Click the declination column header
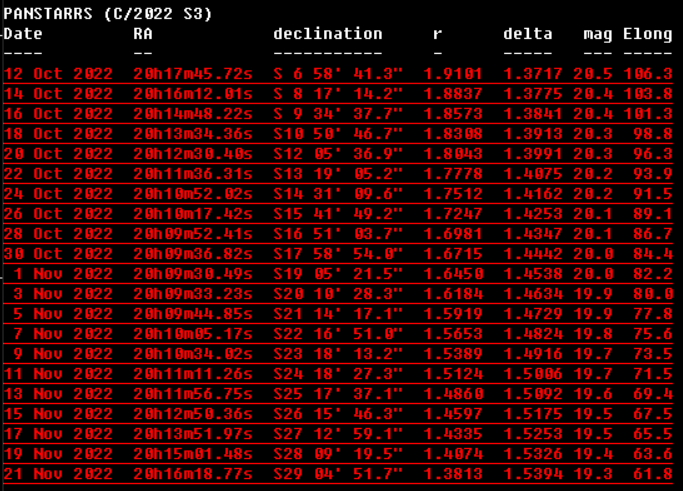This screenshot has width=683, height=491. (327, 34)
